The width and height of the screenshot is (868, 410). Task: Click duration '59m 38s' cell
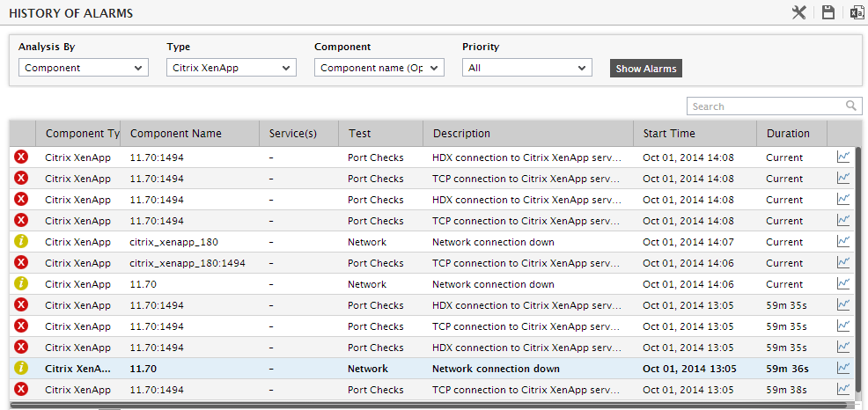[787, 390]
